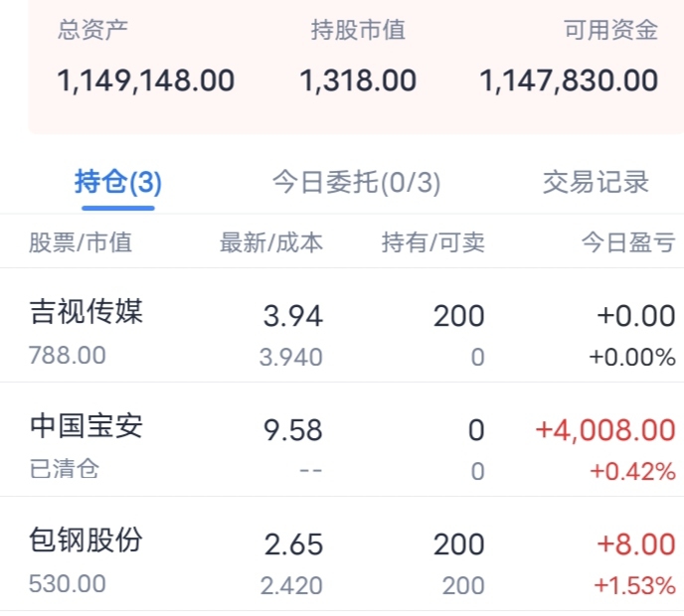The width and height of the screenshot is (684, 616).
Task: Click the 可用资金 amount 1,147,830.00
Action: tap(569, 80)
